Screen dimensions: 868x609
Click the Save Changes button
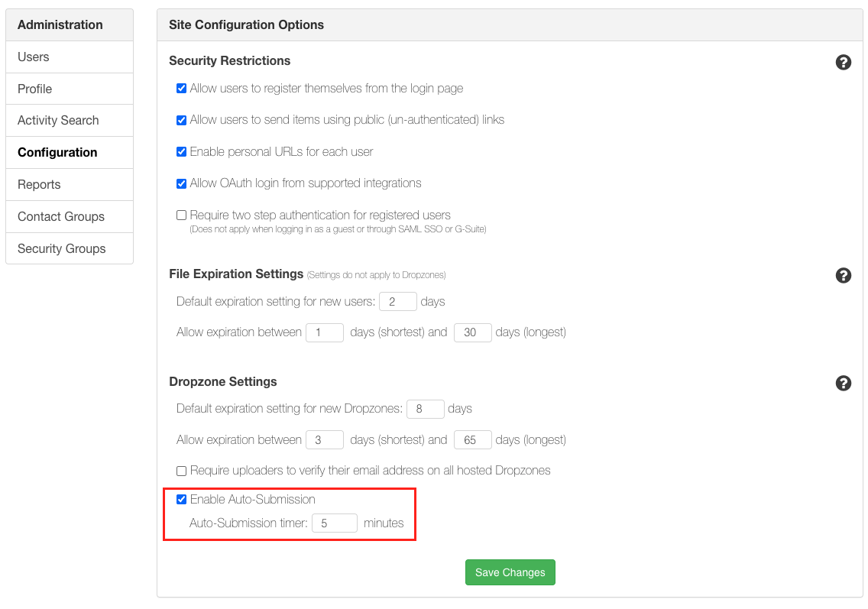click(x=510, y=572)
